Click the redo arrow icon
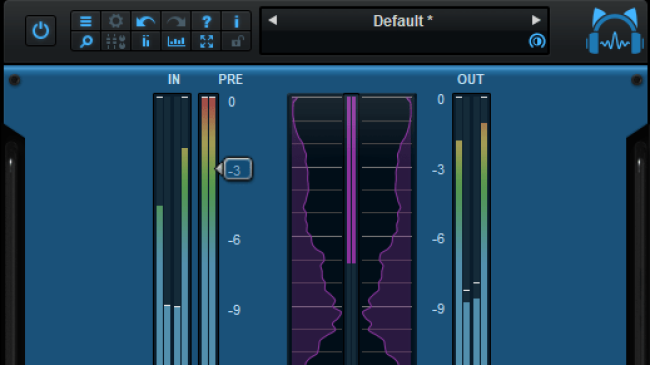 pos(176,21)
